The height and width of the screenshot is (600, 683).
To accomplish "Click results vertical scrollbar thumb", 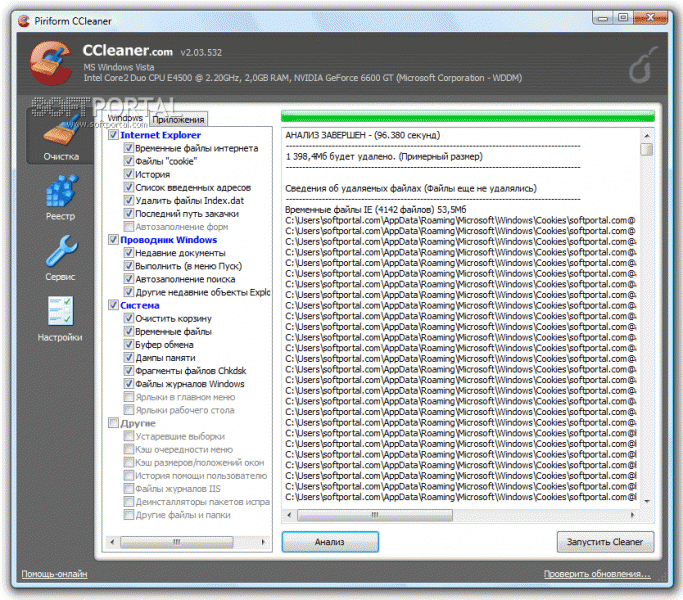I will click(647, 149).
